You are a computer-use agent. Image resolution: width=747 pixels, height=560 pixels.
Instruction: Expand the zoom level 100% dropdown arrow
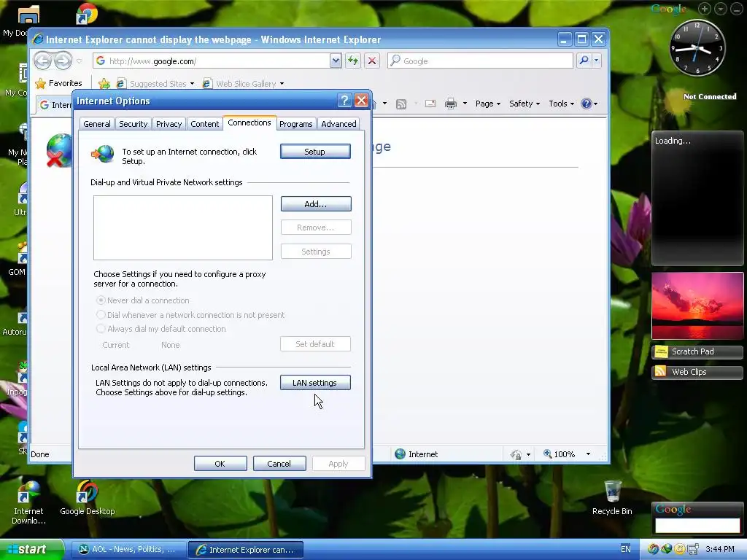coord(588,454)
